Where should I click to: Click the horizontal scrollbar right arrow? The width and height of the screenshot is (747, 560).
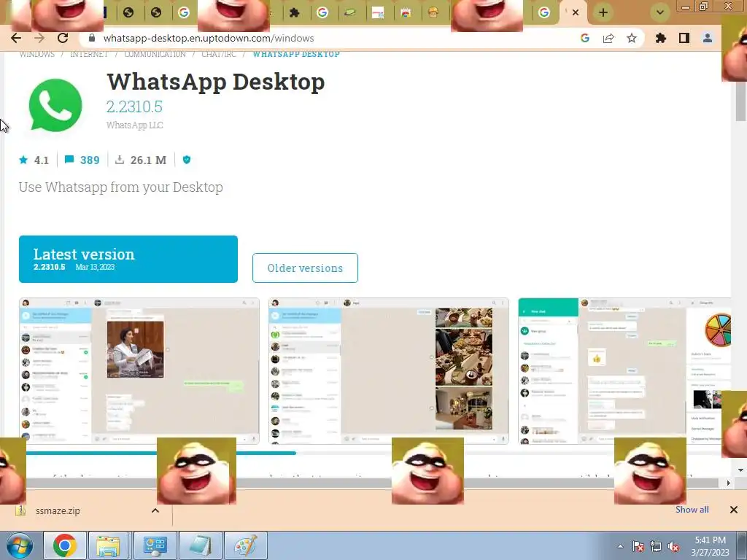pos(729,483)
